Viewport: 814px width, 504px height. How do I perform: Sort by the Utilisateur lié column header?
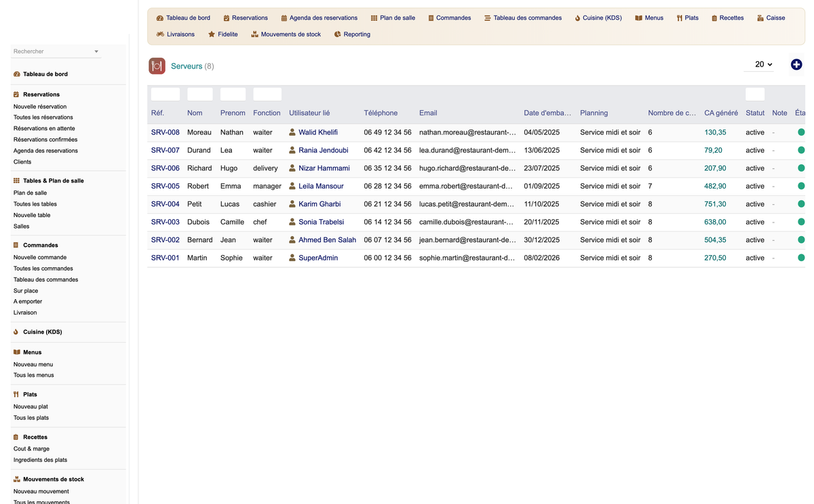309,113
